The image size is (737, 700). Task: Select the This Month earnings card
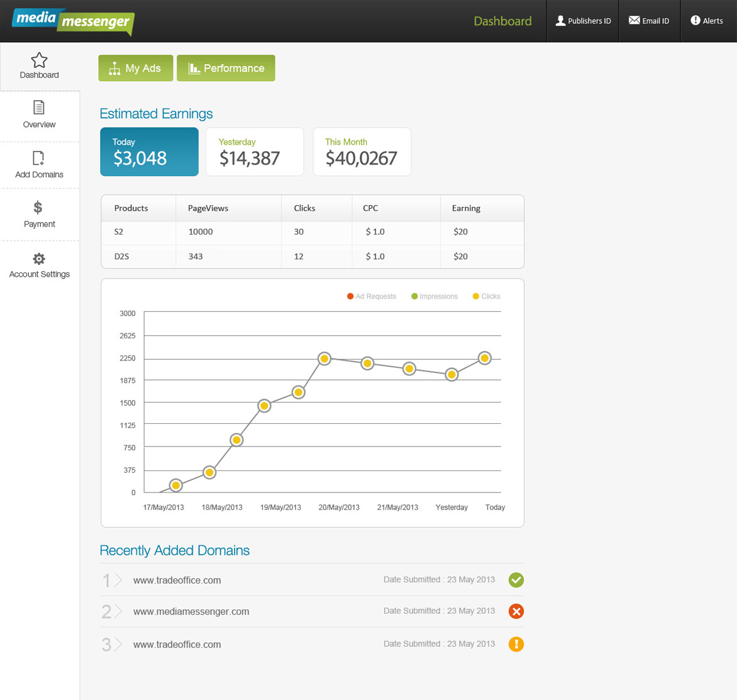[362, 152]
